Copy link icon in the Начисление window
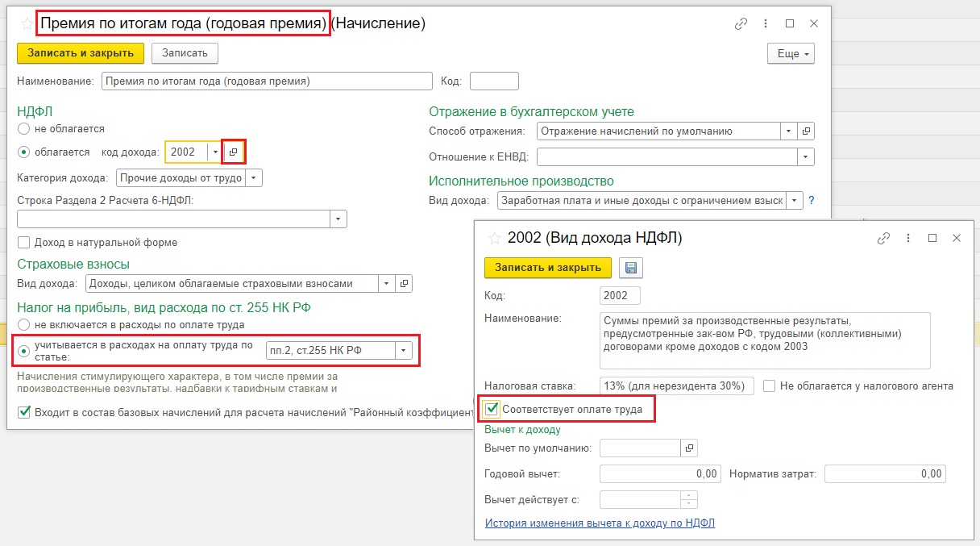This screenshot has width=980, height=546. pos(741,24)
